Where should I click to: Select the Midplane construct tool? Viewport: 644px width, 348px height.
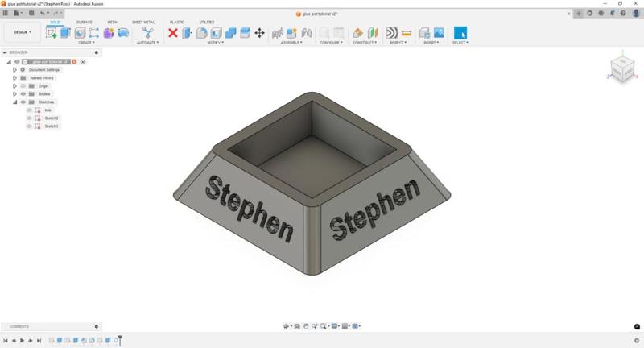tap(373, 33)
